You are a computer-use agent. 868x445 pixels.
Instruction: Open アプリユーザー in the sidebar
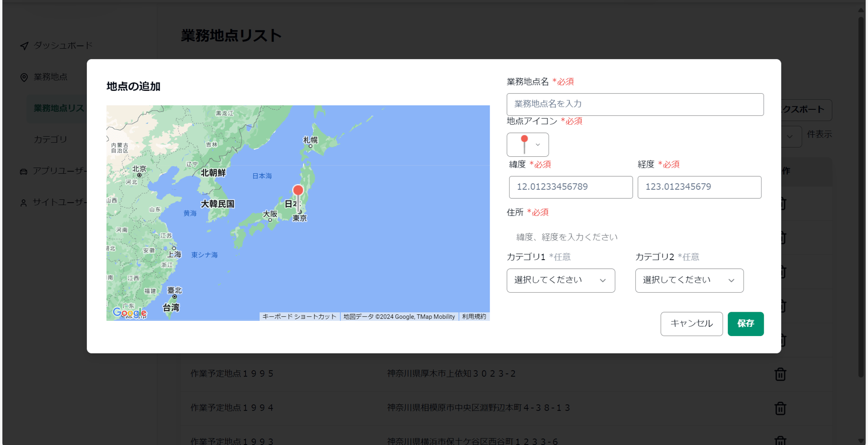pos(60,171)
